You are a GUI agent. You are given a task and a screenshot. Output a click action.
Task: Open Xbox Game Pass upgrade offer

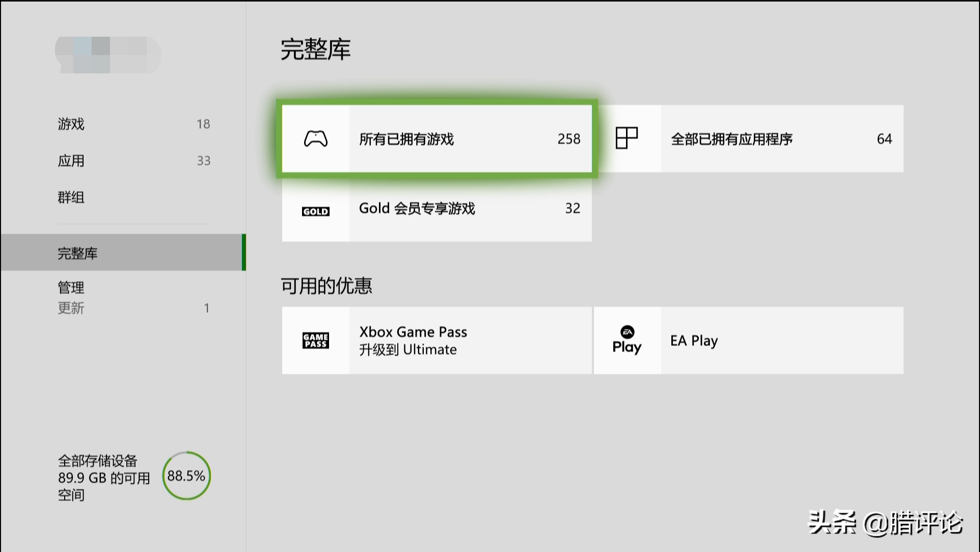pos(437,340)
